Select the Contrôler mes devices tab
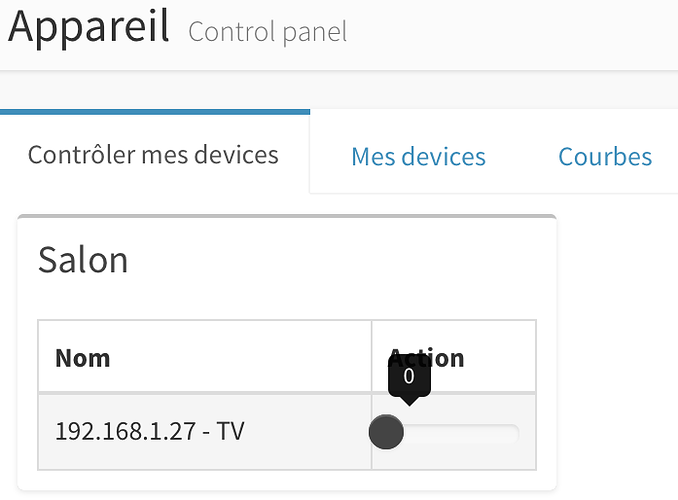 pos(153,155)
